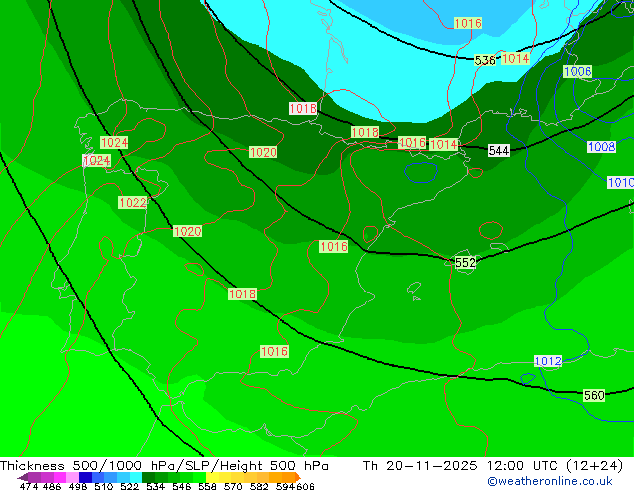Click the 510 value under the legend
The width and height of the screenshot is (634, 490).
104,486
